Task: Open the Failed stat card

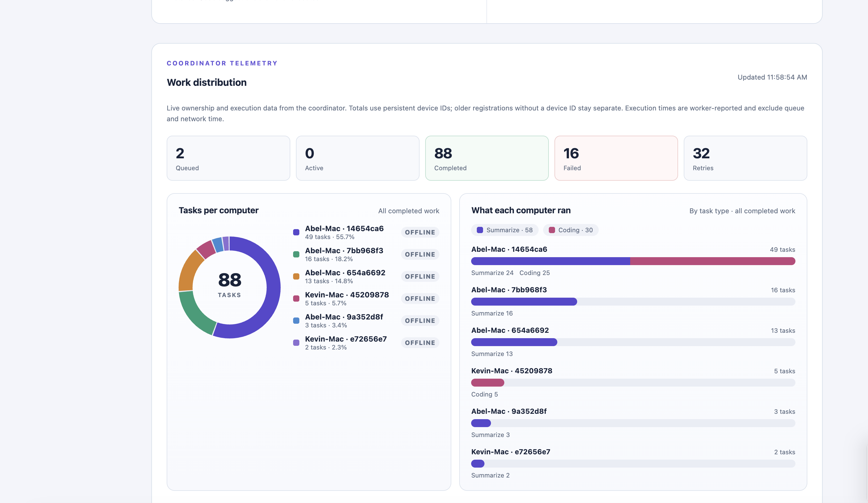Action: (x=616, y=158)
